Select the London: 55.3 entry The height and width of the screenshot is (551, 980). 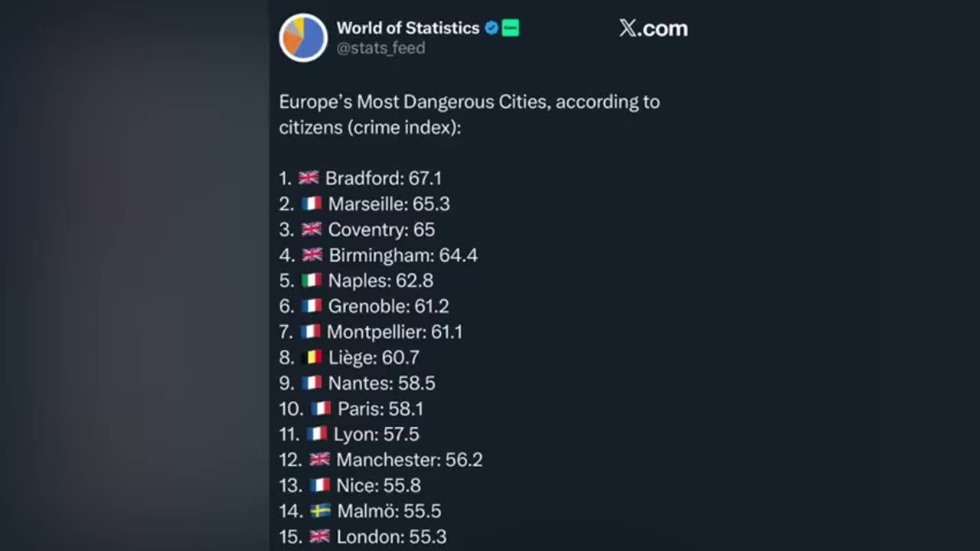[391, 537]
